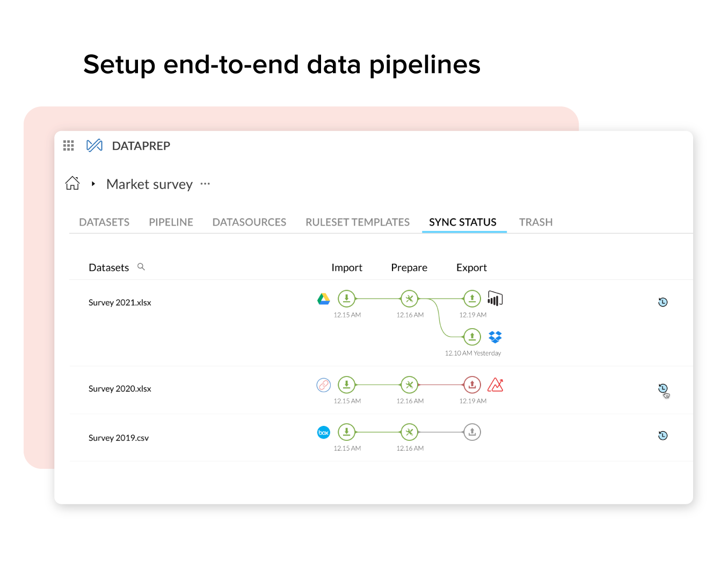Click import node of Survey 2019.csv
The width and height of the screenshot is (728, 580).
[347, 432]
